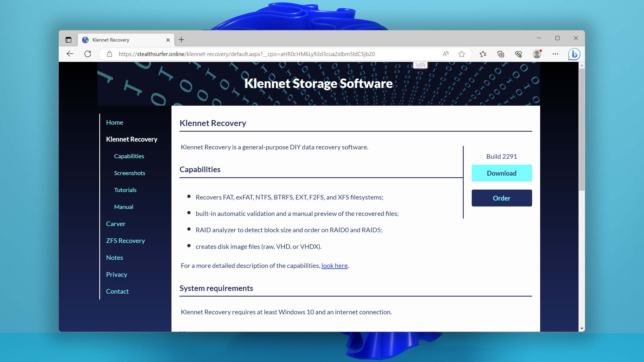View site info lock icon
This screenshot has height=362, width=644.
pos(109,54)
